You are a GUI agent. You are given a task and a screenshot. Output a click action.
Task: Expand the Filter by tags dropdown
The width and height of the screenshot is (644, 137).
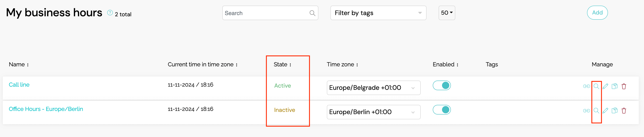point(378,13)
